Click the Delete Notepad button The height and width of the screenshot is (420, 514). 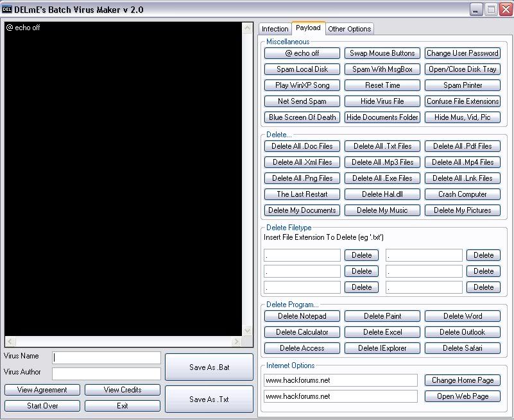point(302,317)
